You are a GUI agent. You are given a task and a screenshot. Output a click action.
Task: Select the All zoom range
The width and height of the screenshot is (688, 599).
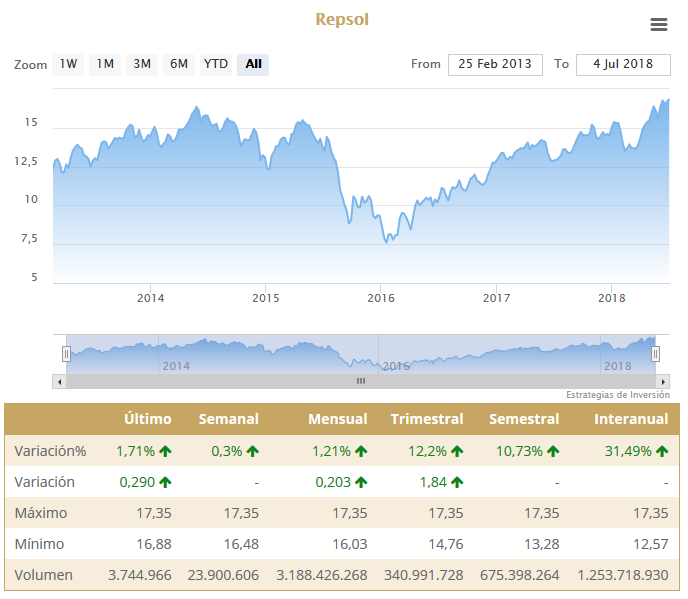pyautogui.click(x=253, y=64)
